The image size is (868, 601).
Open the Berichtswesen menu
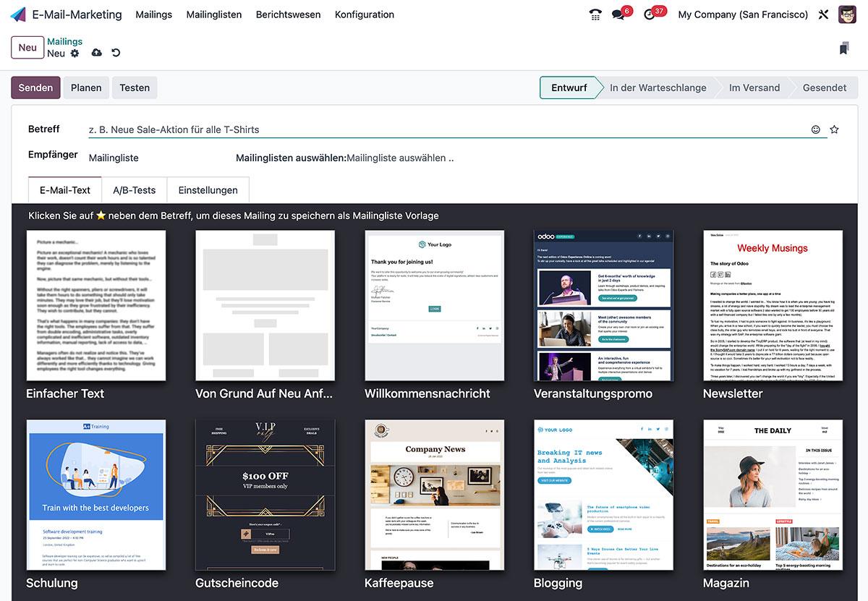(288, 14)
